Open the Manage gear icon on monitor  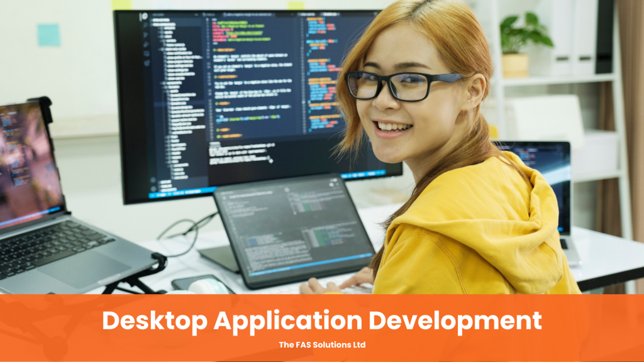tap(153, 189)
